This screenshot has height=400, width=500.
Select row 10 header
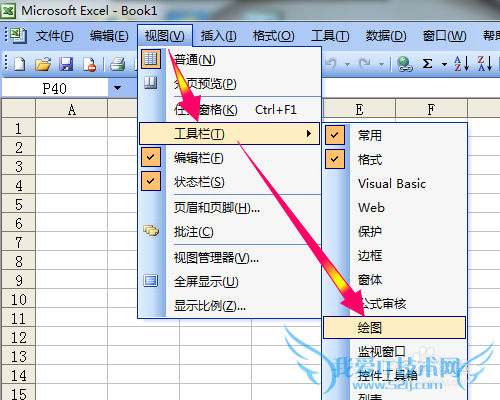[x=18, y=299]
